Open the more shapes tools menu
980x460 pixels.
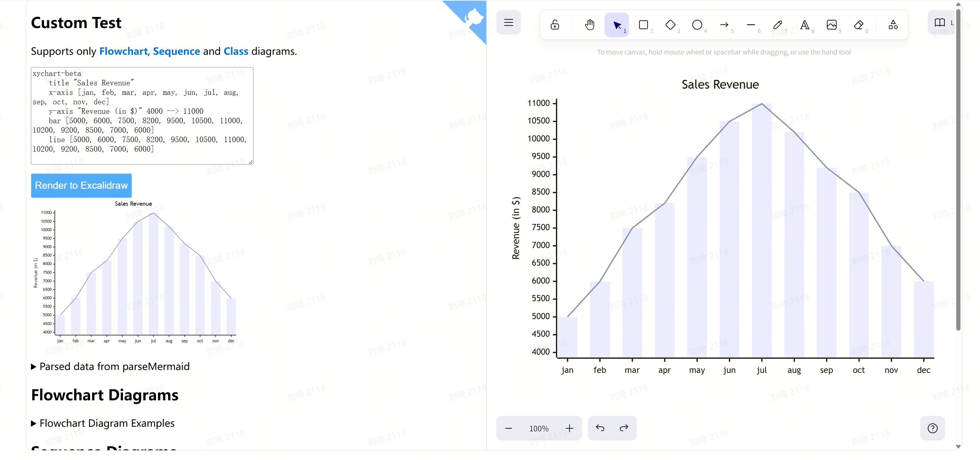pos(893,25)
